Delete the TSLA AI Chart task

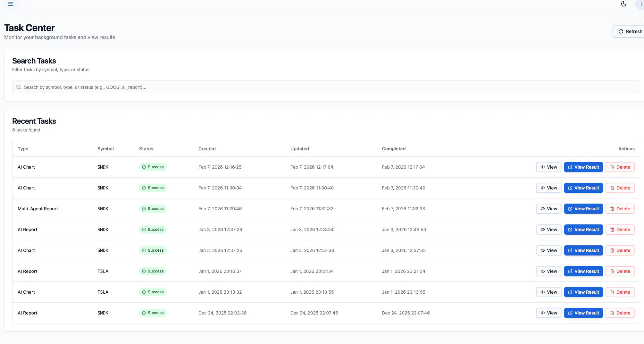[x=620, y=292]
